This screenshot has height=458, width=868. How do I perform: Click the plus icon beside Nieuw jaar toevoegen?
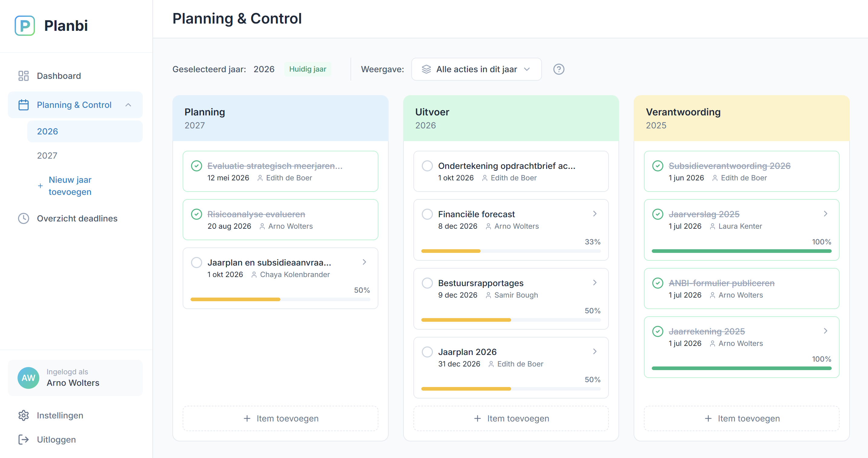pos(40,186)
